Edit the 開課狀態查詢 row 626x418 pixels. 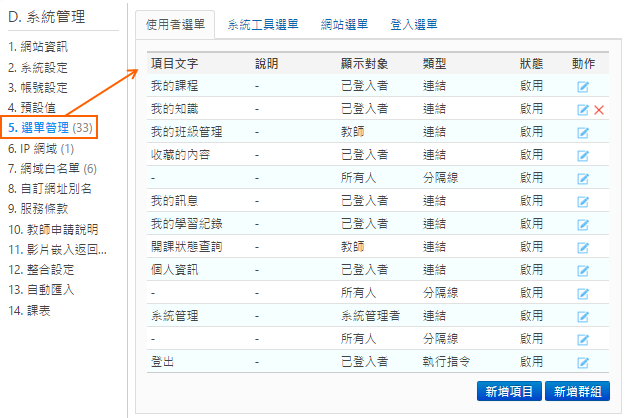point(583,246)
